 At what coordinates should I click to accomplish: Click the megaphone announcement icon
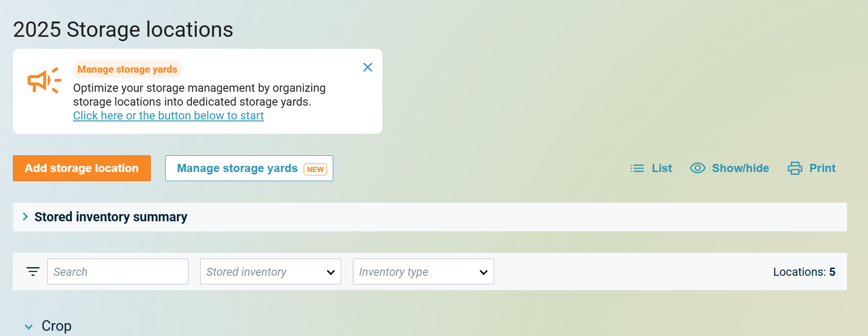pyautogui.click(x=44, y=80)
